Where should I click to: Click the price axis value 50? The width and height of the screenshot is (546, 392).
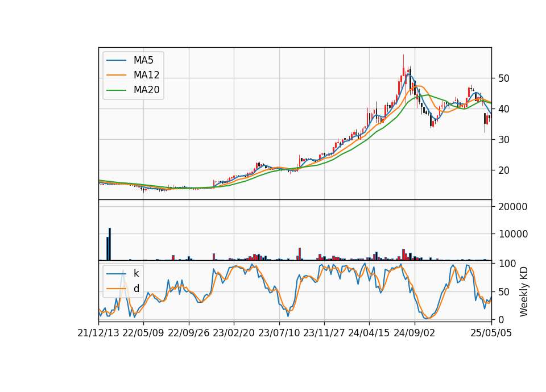tap(504, 78)
